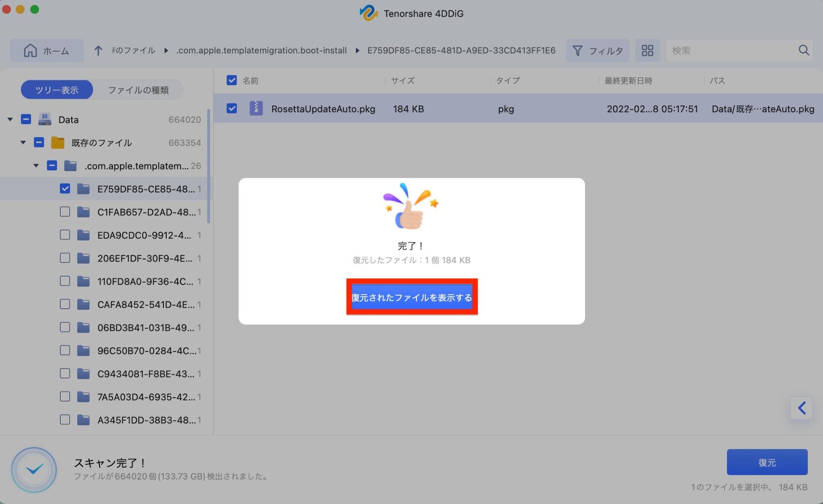Click the Data drive icon
Image resolution: width=823 pixels, height=504 pixels.
click(x=45, y=119)
